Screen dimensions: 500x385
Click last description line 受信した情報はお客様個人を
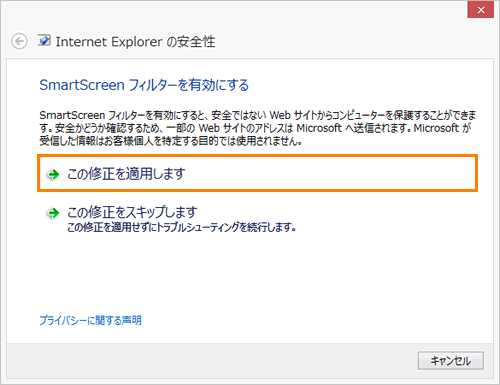(171, 141)
